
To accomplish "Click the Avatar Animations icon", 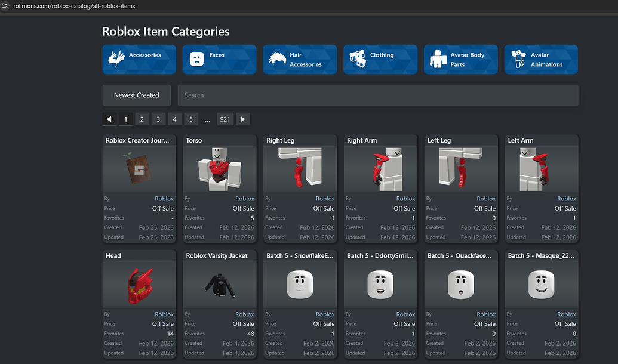I will [x=518, y=58].
